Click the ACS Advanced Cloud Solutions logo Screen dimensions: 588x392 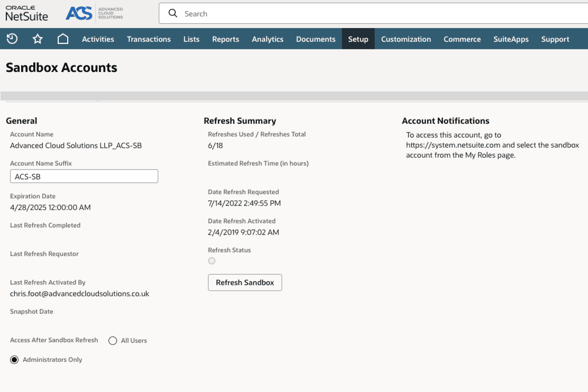click(x=95, y=14)
